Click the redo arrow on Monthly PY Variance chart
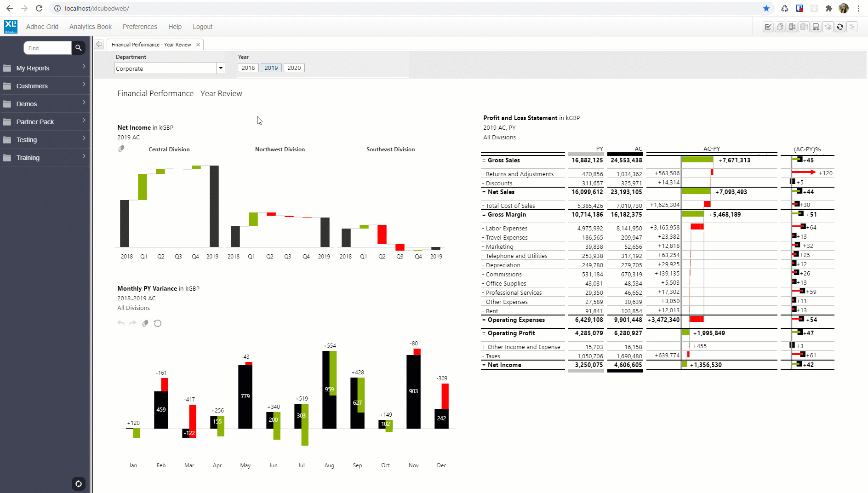Image resolution: width=868 pixels, height=493 pixels. (133, 323)
